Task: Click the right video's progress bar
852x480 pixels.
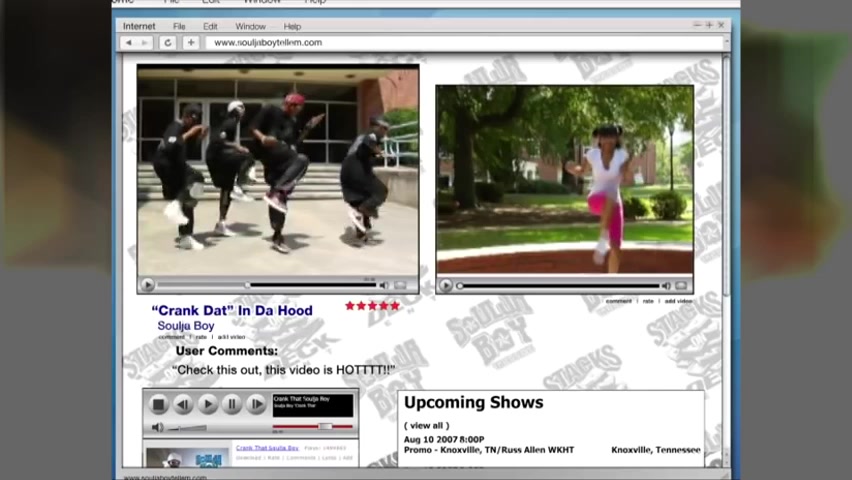Action: pyautogui.click(x=559, y=285)
